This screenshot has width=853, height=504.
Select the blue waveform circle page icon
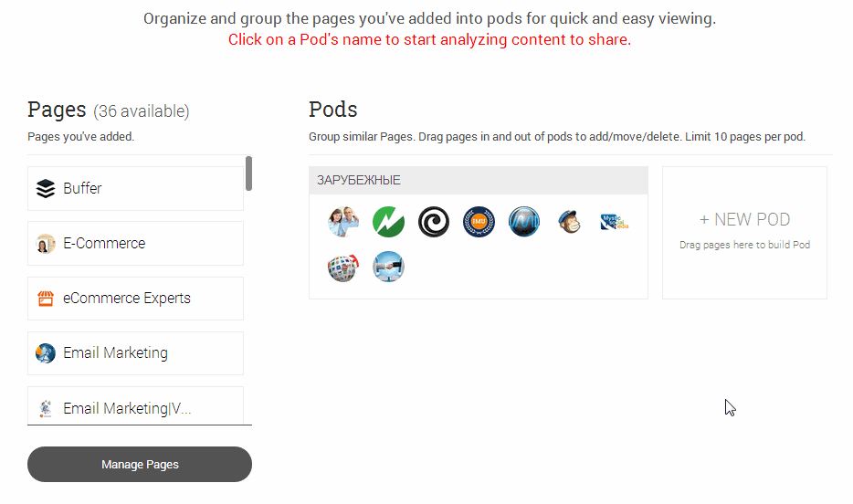tap(524, 222)
